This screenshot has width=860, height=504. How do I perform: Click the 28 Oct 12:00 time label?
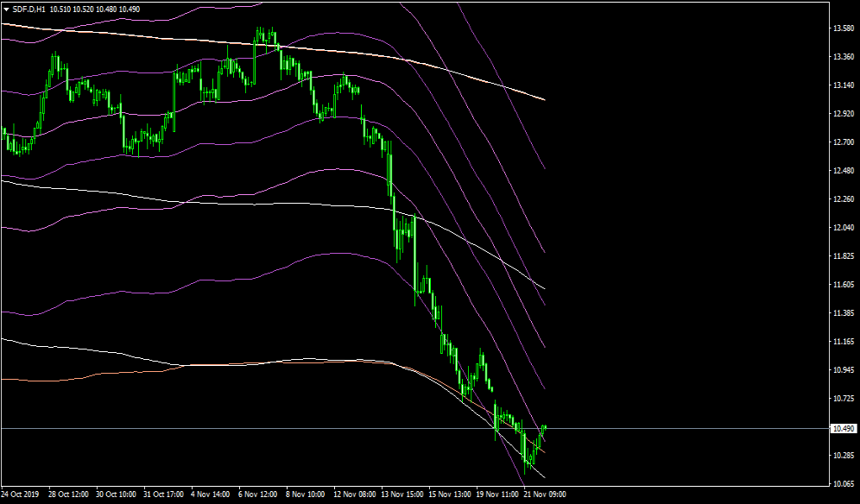[68, 495]
